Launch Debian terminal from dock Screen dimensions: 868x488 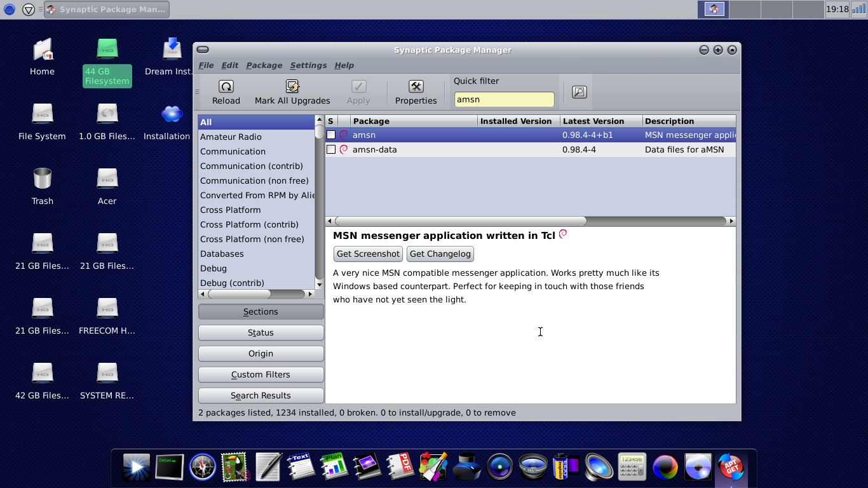[x=170, y=468]
